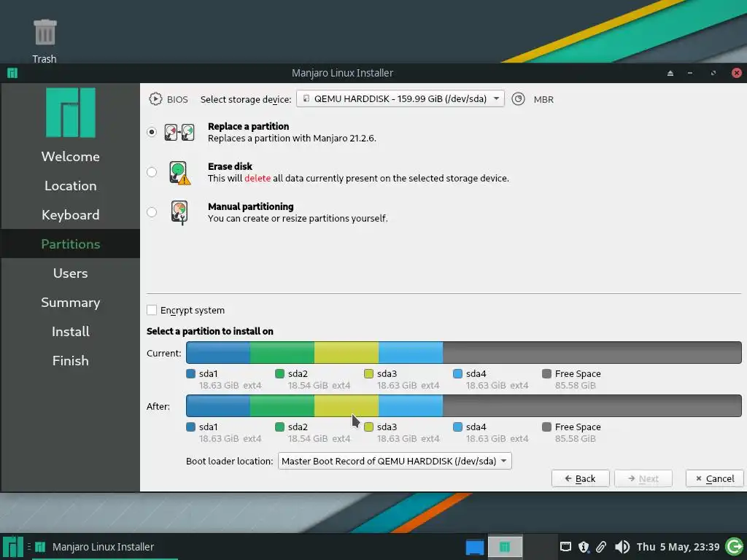Screen dimensions: 747x560
Task: Click the Manual partitioning wrench icon
Action: tap(179, 212)
